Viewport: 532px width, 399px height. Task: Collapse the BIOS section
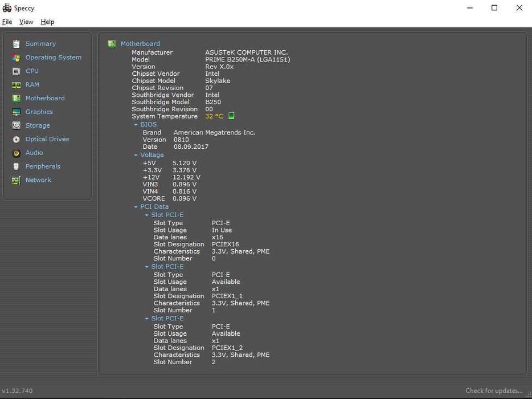[x=136, y=125]
